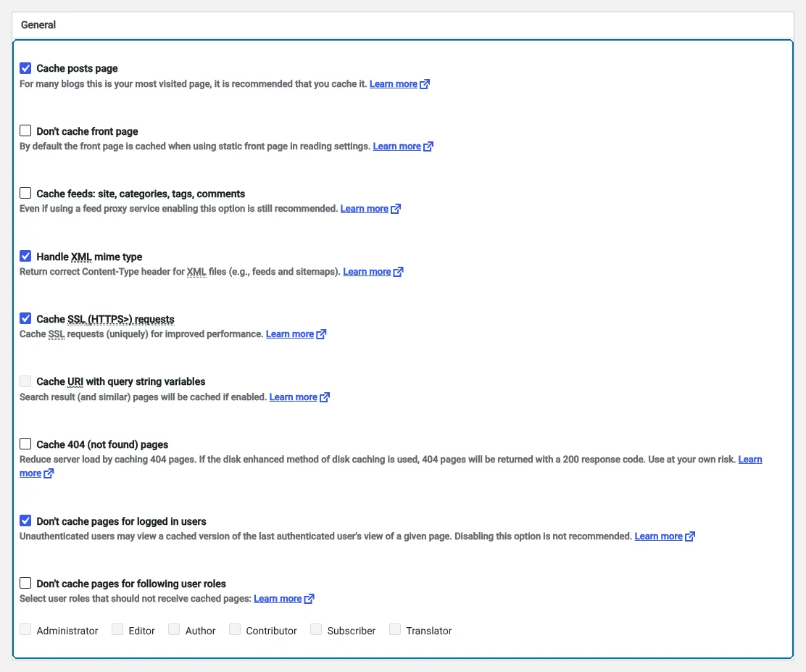The image size is (806, 672).
Task: Click text "Select user roles that should not receive cached pages"
Action: [136, 599]
